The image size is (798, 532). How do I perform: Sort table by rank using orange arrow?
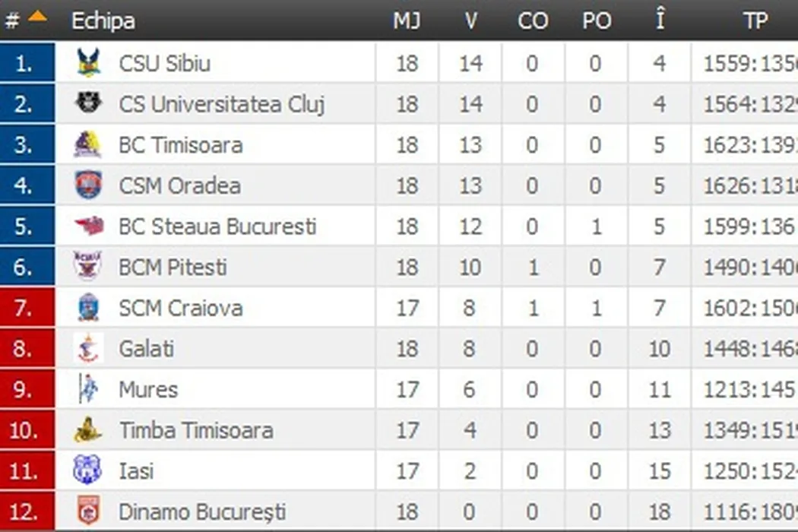37,17
